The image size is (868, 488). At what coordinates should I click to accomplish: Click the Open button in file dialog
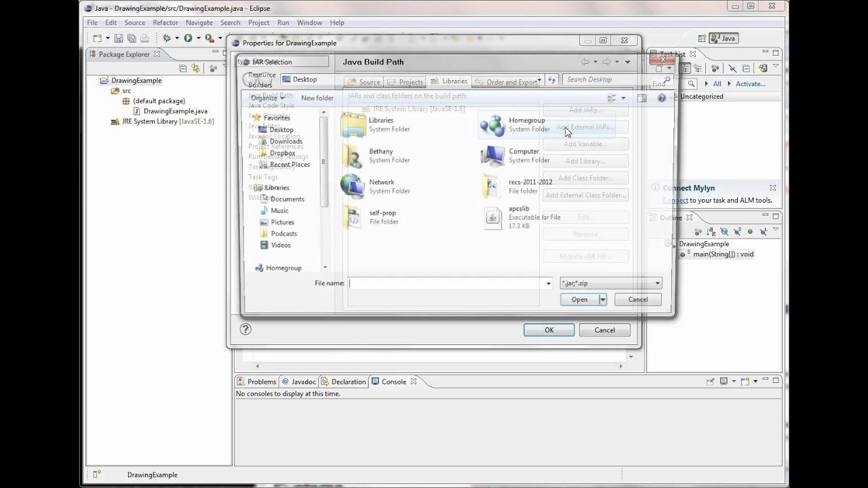pyautogui.click(x=579, y=299)
